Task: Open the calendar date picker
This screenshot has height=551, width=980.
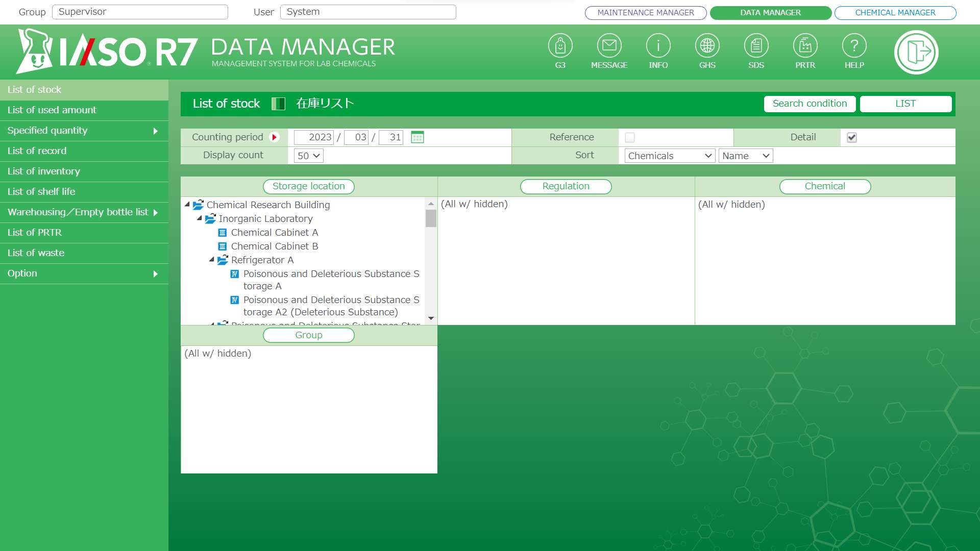Action: coord(418,137)
